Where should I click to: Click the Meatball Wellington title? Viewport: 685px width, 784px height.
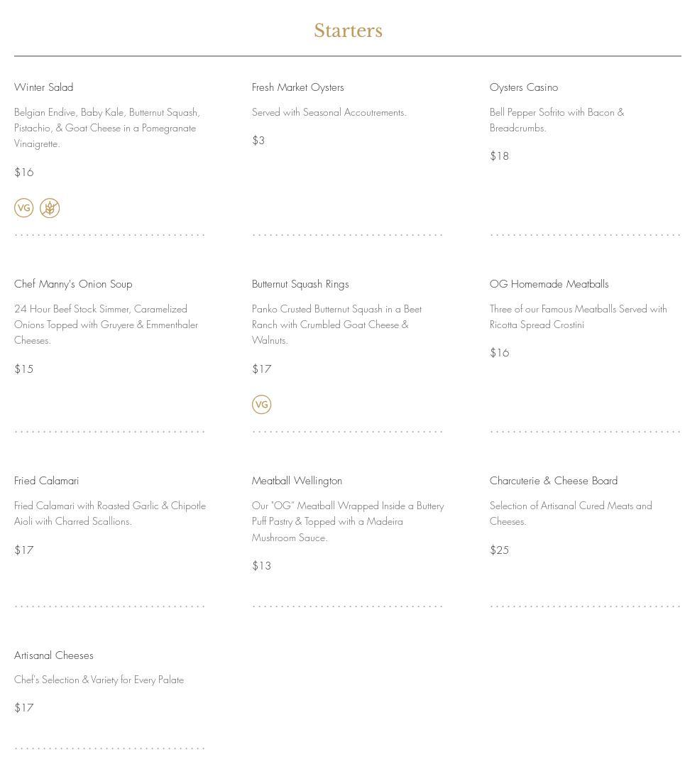point(297,481)
